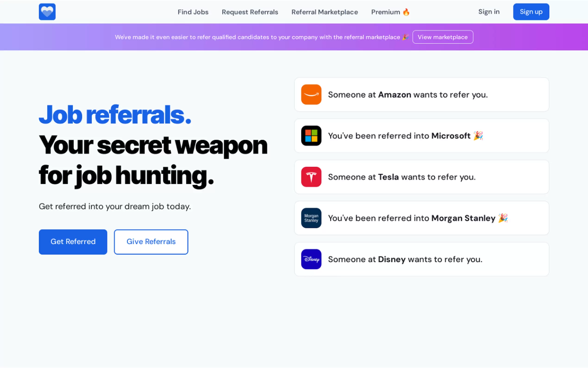Click the party popper emoji in the banner
Image resolution: width=588 pixels, height=368 pixels.
click(405, 37)
